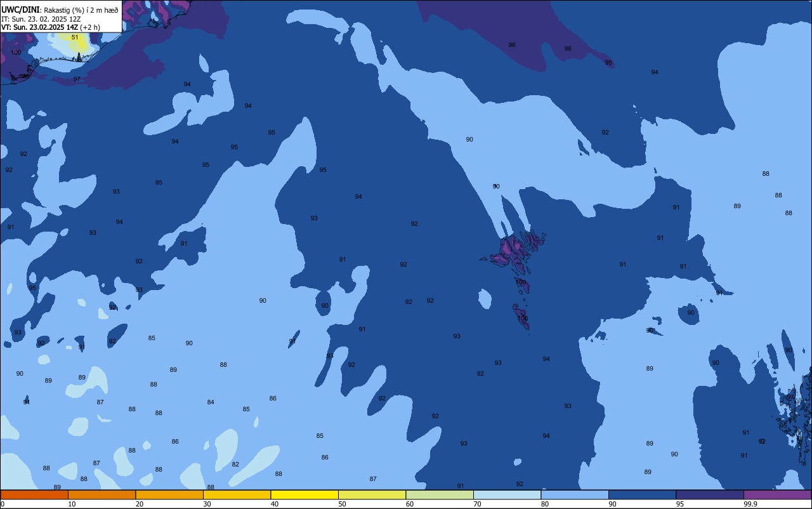The width and height of the screenshot is (812, 509).
Task: Click the legend scale label '40'
Action: coord(275,504)
